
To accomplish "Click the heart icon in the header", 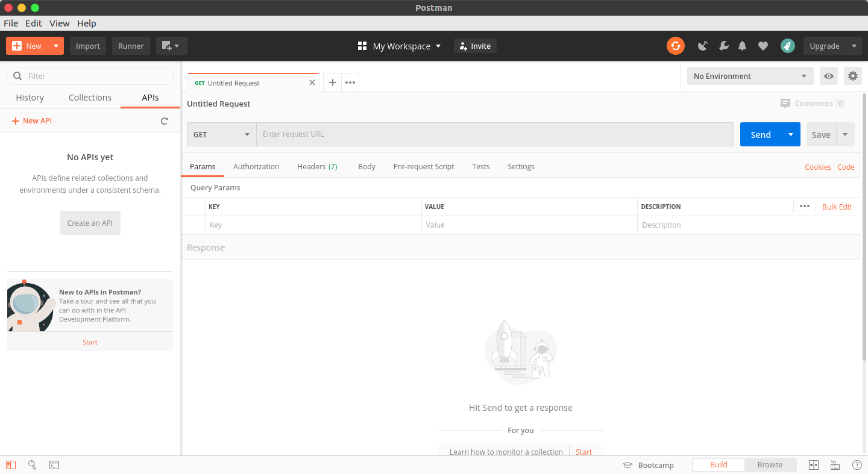I will click(x=763, y=46).
